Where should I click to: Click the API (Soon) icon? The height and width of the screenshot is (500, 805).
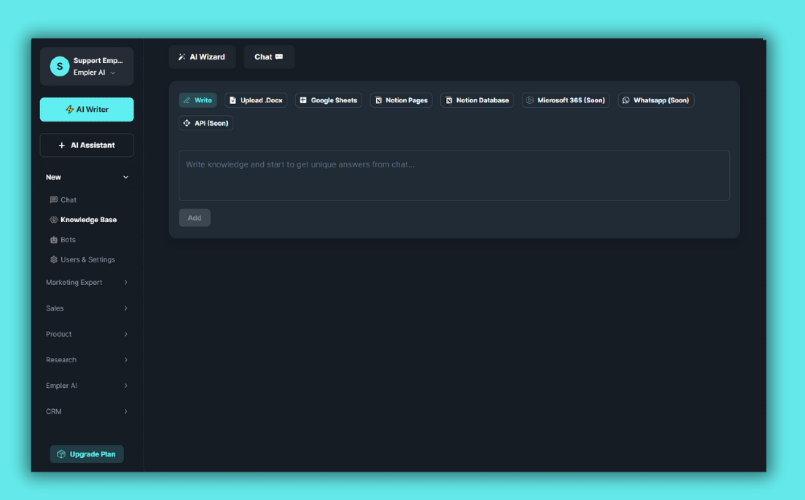pyautogui.click(x=187, y=123)
